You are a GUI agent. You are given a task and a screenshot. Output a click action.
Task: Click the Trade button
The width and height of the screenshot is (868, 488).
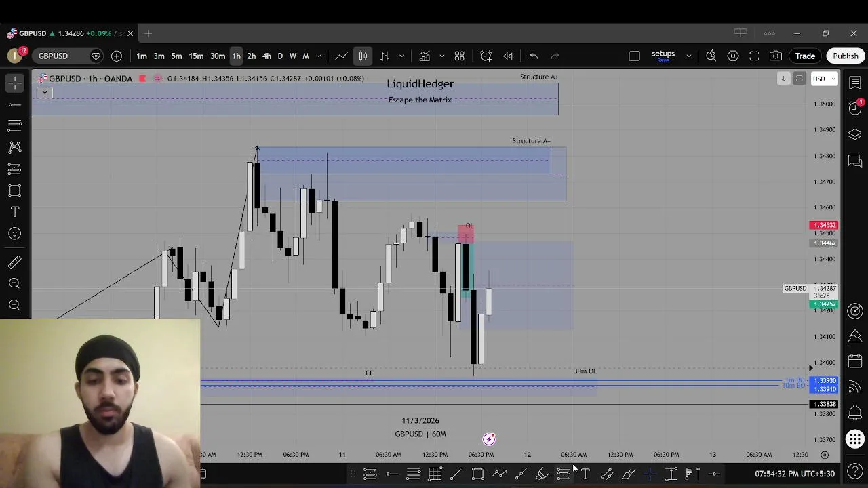pos(805,56)
